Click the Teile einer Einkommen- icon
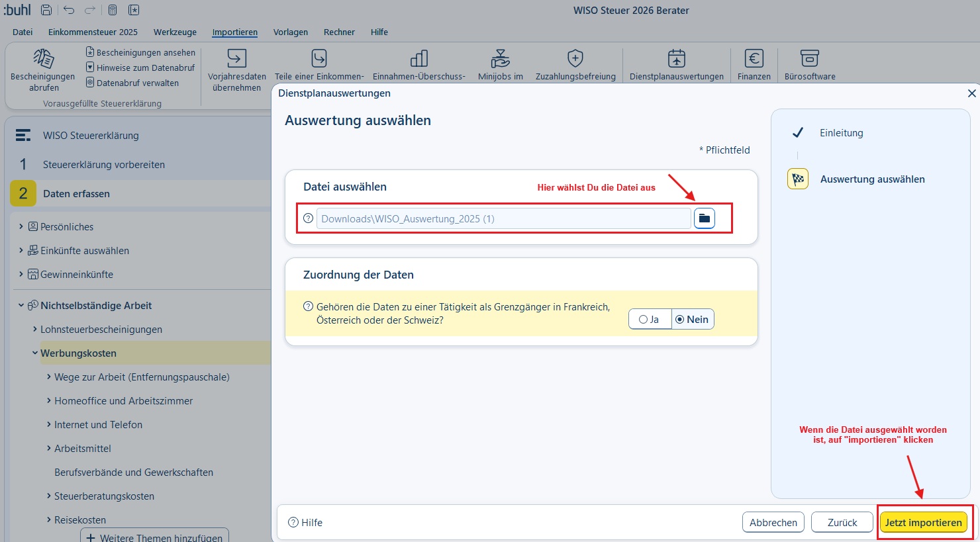980x542 pixels. (319, 58)
